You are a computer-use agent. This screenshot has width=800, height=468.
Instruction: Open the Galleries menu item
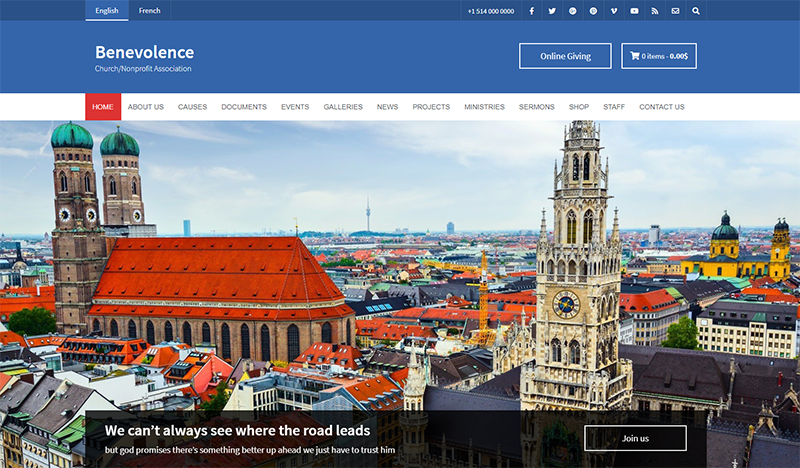point(343,107)
